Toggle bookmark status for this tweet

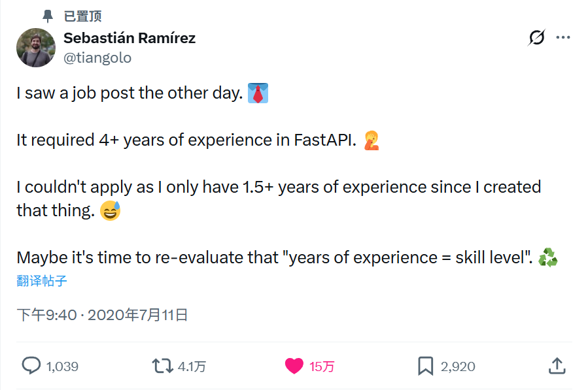tap(424, 366)
